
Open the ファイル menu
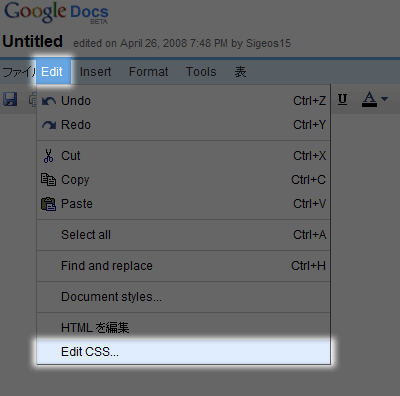pos(19,72)
